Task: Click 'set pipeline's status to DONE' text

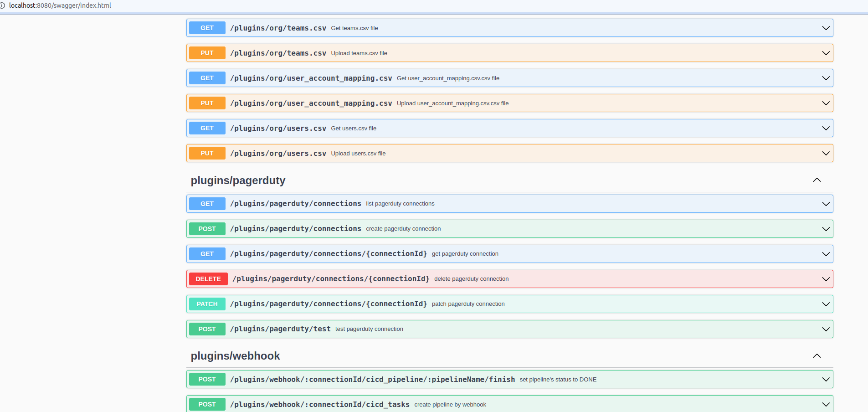Action: click(558, 379)
